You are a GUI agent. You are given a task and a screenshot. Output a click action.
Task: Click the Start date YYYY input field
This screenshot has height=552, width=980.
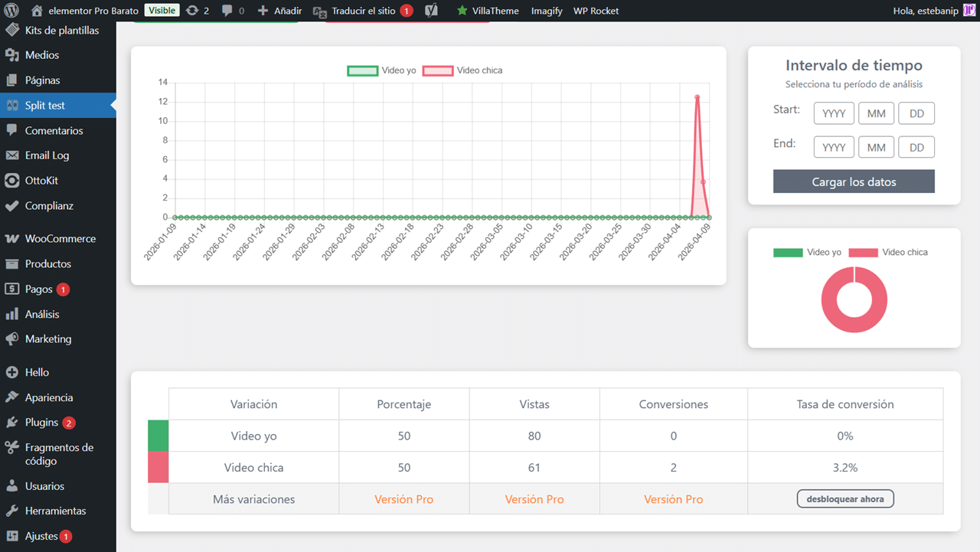[833, 113]
